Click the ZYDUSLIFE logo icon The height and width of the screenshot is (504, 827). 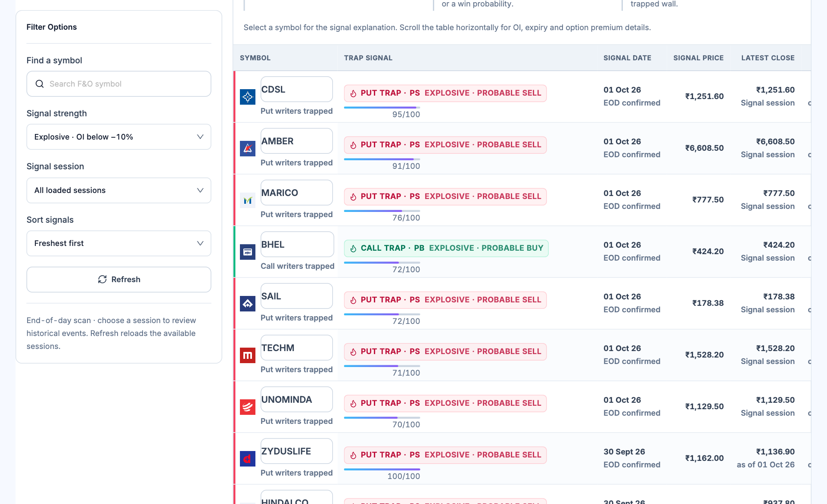pos(248,459)
